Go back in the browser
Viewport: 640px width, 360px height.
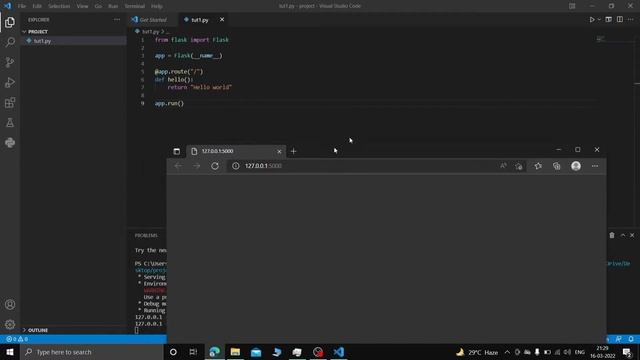tap(178, 166)
